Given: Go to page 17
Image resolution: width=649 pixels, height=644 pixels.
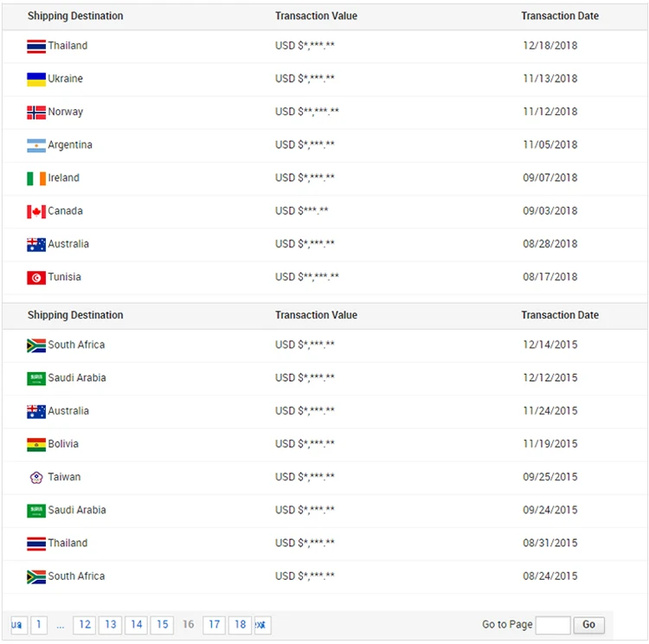Looking at the screenshot, I should pyautogui.click(x=214, y=624).
